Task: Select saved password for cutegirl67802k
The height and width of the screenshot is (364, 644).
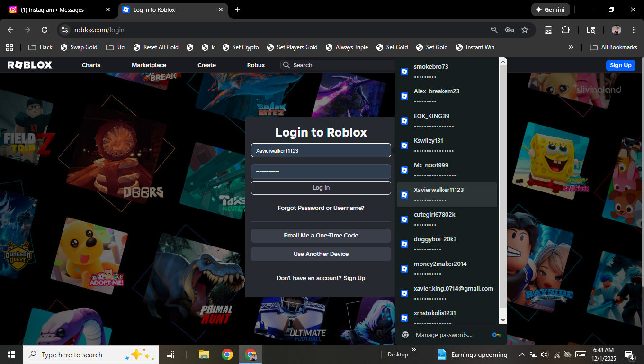Action: click(447, 219)
